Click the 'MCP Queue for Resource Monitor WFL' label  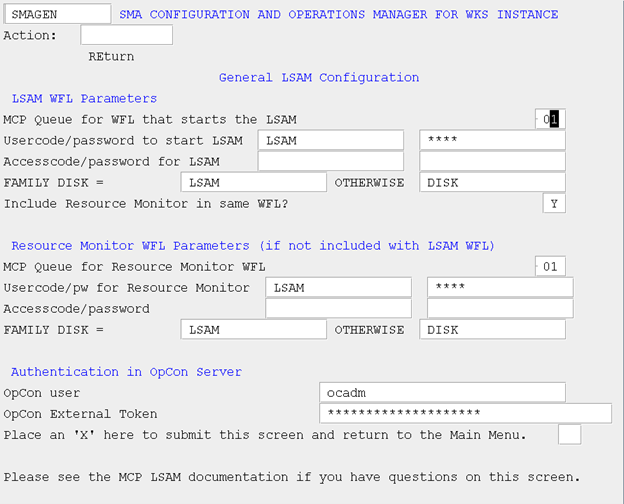[135, 267]
